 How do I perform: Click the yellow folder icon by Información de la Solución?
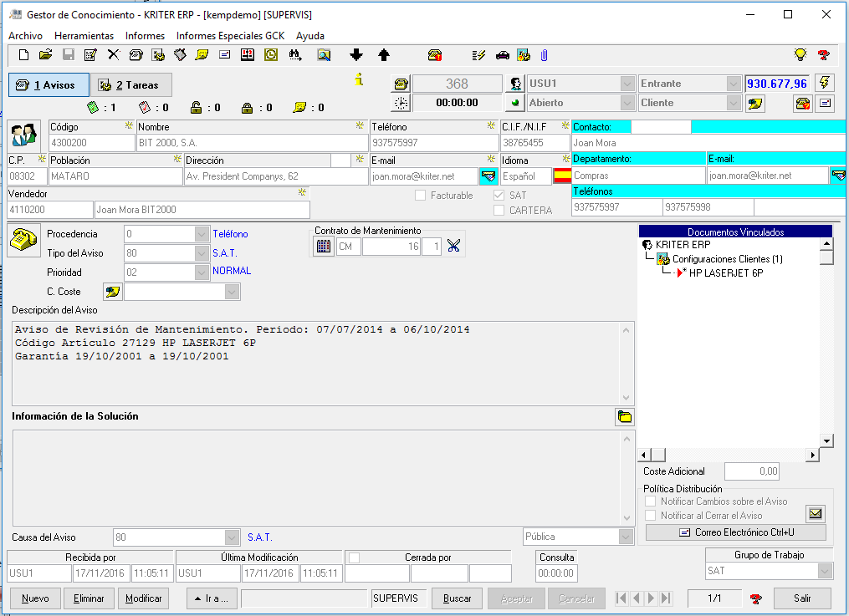(624, 417)
